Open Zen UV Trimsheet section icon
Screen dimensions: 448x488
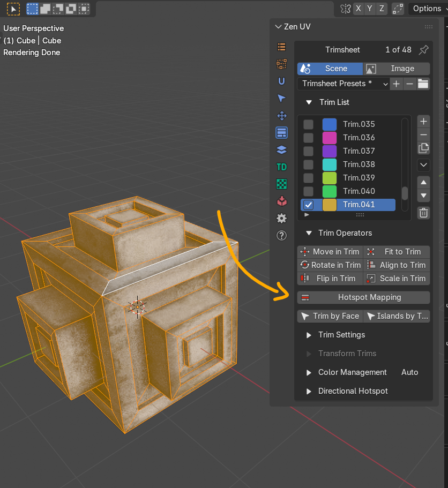(x=281, y=133)
